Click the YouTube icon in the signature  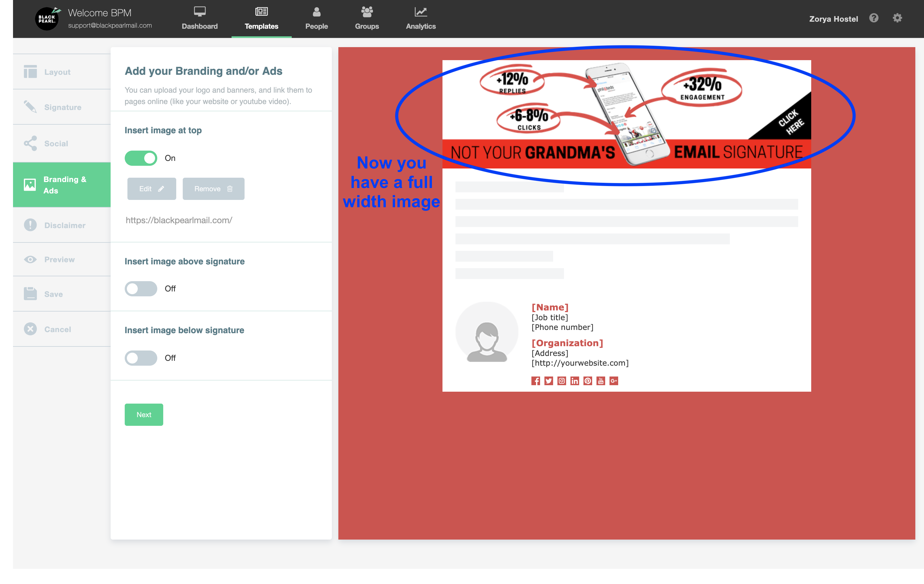[601, 381]
